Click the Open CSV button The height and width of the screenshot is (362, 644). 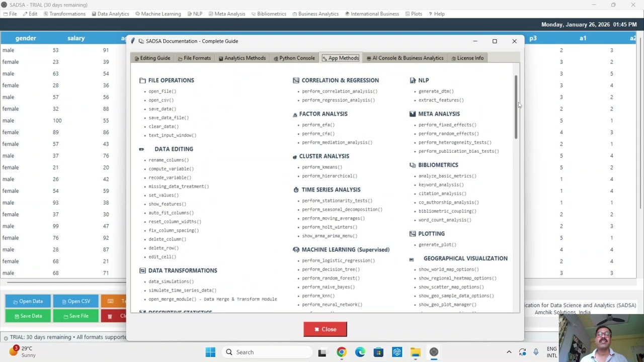click(x=76, y=301)
